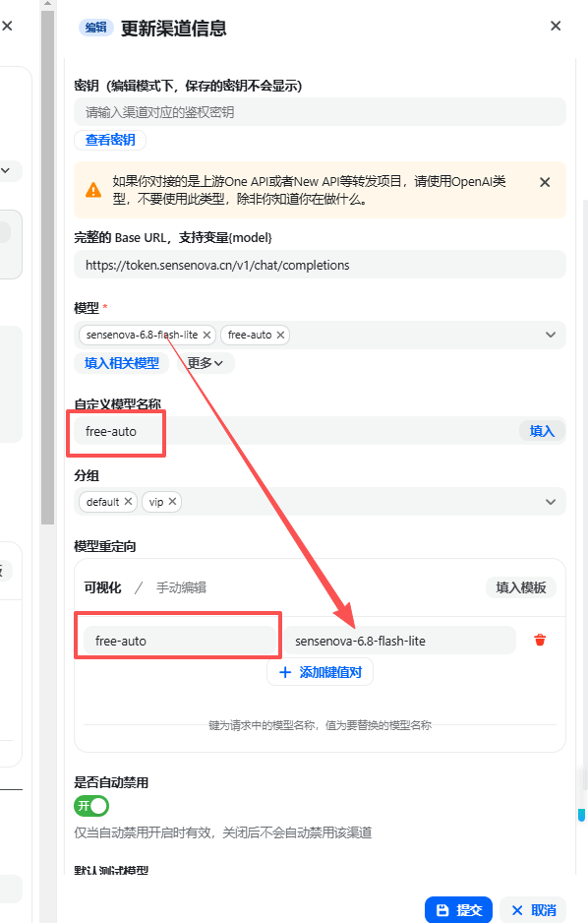Viewport: 588px width, 923px height.
Task: Focus the 密钥 input field
Action: [x=320, y=112]
